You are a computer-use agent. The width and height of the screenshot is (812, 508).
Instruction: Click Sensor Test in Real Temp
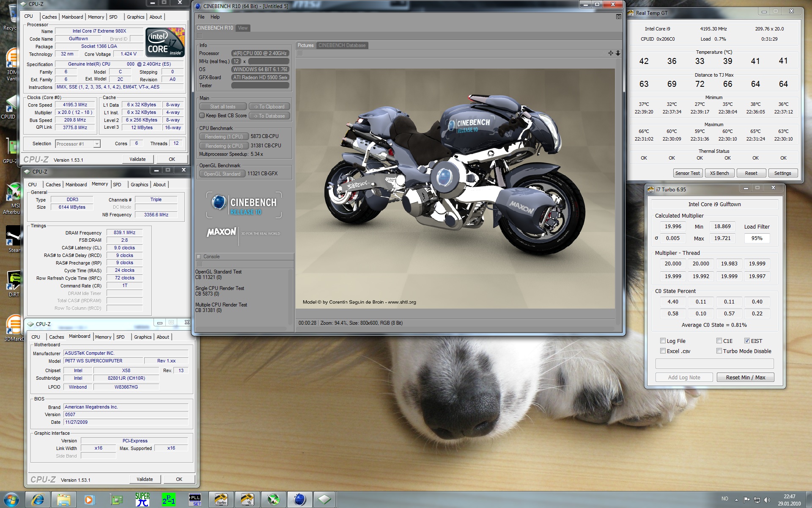(687, 173)
